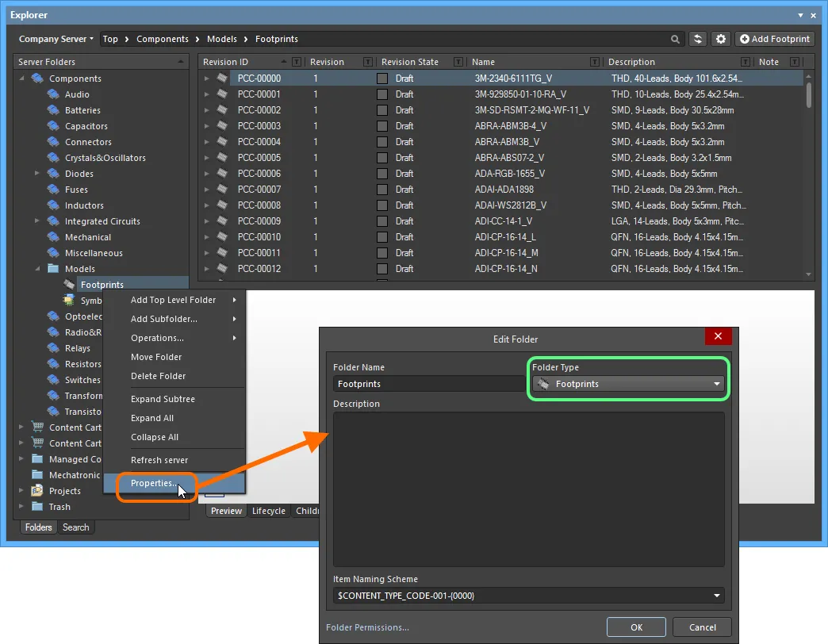
Task: Click the Draft state box for PCC-00004
Action: tap(381, 141)
